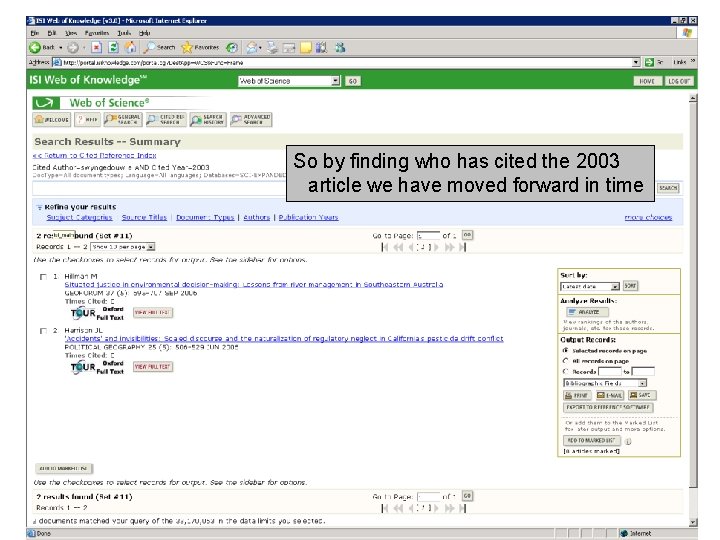This screenshot has height=540, width=720.
Task: Open the address bar history dropdown arrow
Action: (x=636, y=62)
